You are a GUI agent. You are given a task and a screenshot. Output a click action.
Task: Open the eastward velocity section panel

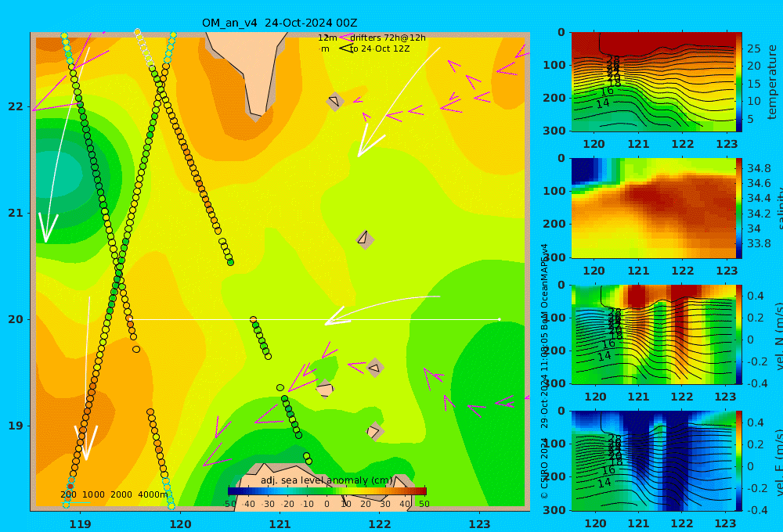point(653,461)
